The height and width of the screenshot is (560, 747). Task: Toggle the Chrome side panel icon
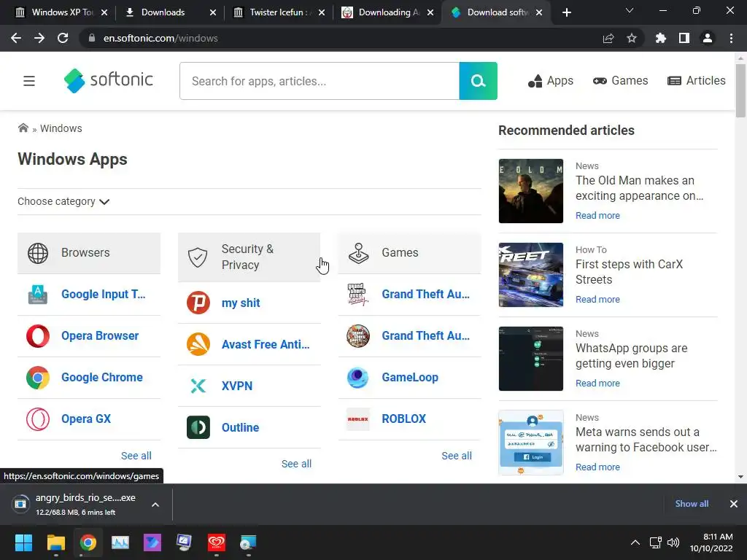tap(684, 38)
